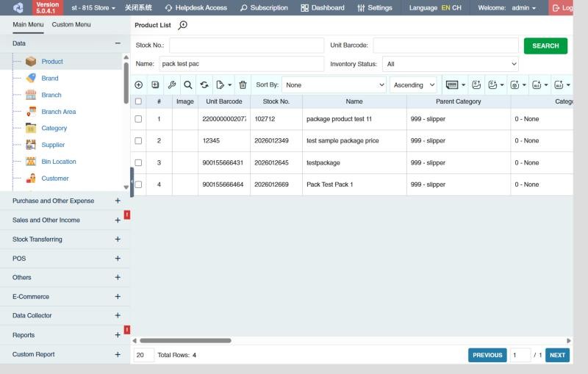Click the refresh arrows icon
Screen dimensions: 588x374
pyautogui.click(x=204, y=85)
